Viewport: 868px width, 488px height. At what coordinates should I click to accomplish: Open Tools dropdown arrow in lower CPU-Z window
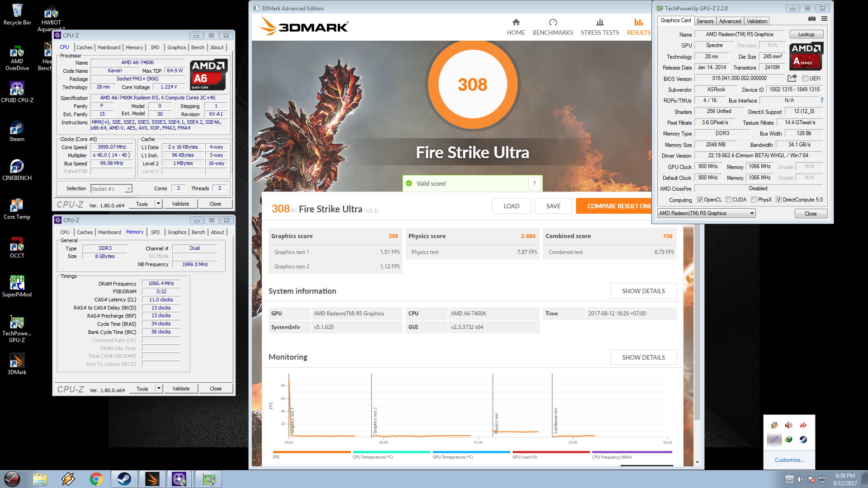(x=159, y=389)
